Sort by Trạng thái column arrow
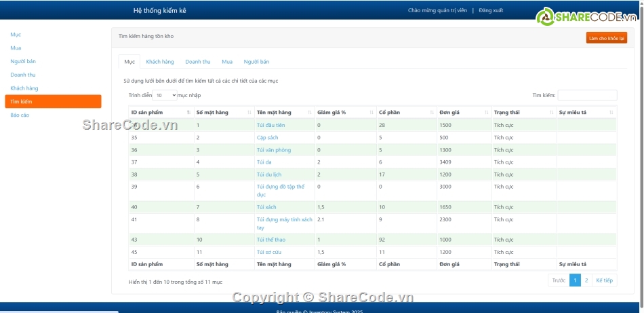 point(550,112)
